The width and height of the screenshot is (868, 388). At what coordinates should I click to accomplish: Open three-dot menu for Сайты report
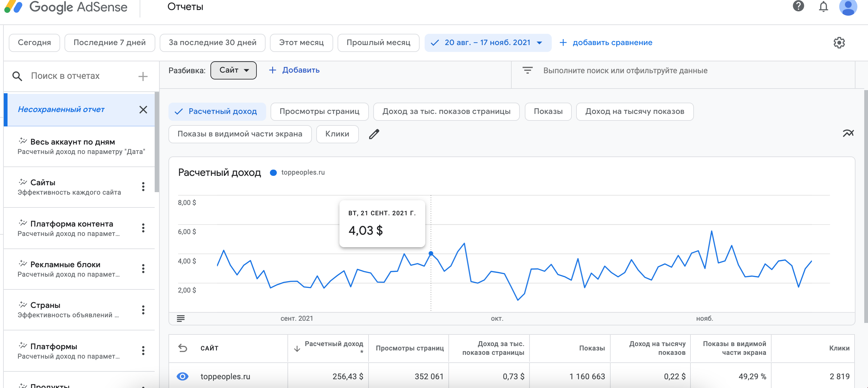click(143, 186)
